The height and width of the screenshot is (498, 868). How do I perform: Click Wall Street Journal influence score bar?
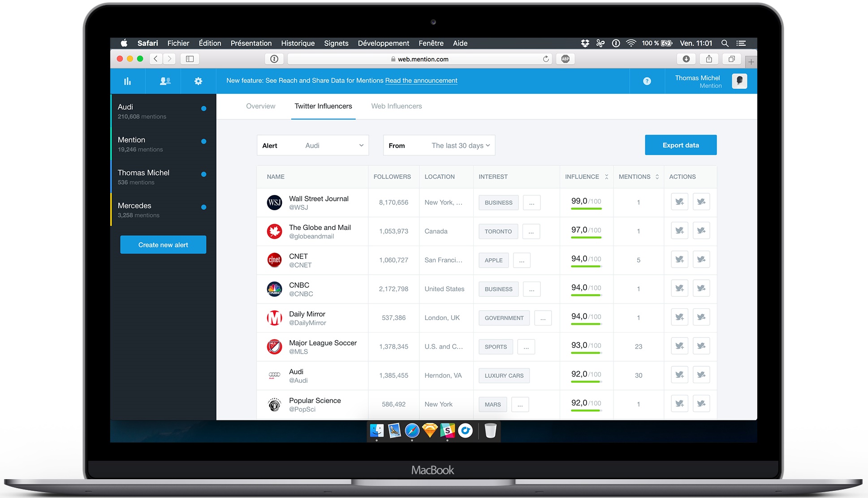coord(586,208)
